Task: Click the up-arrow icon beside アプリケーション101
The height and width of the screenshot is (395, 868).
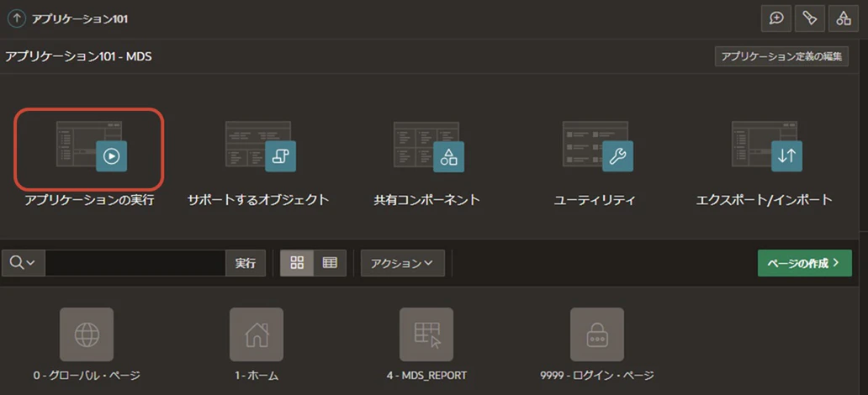Action: coord(17,18)
